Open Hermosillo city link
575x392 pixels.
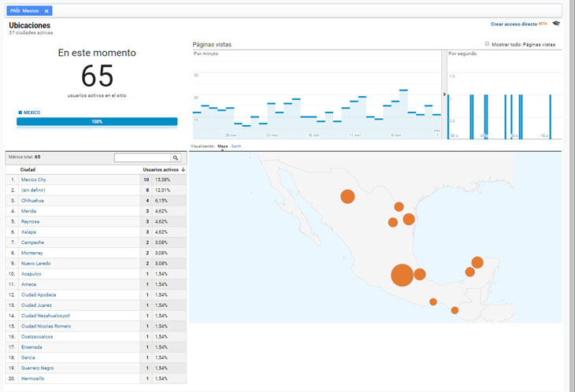coord(32,379)
